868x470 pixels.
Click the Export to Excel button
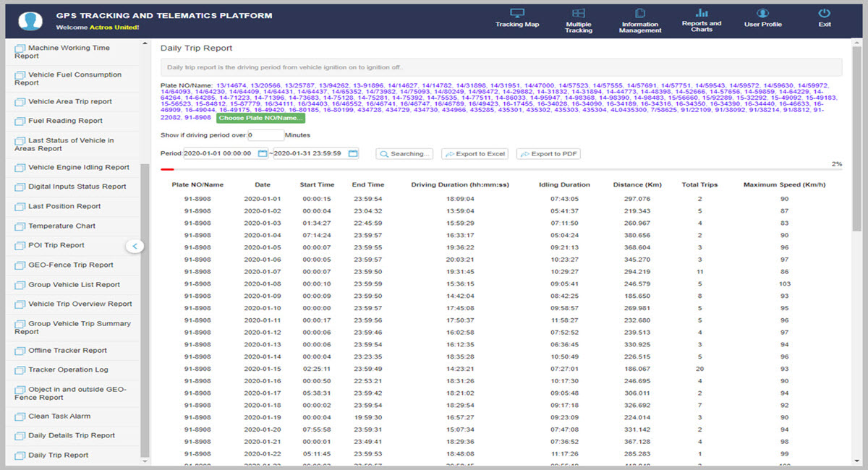(475, 154)
